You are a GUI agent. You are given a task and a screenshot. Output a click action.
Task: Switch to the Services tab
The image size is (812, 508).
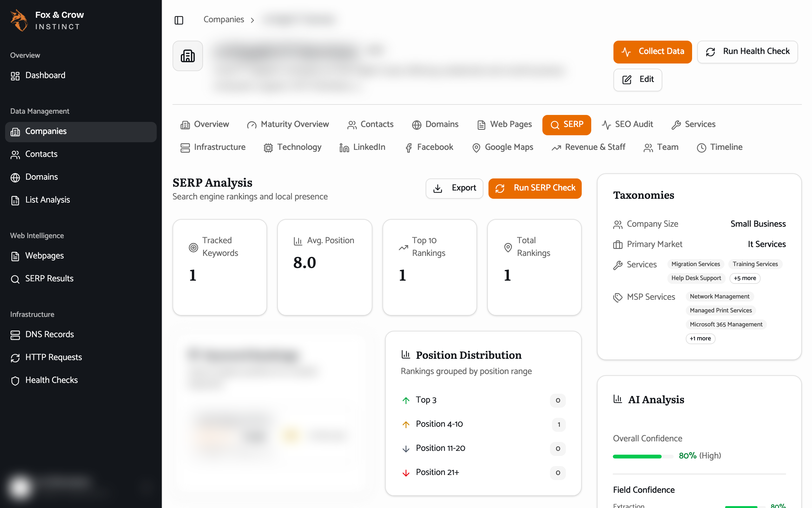(x=694, y=125)
